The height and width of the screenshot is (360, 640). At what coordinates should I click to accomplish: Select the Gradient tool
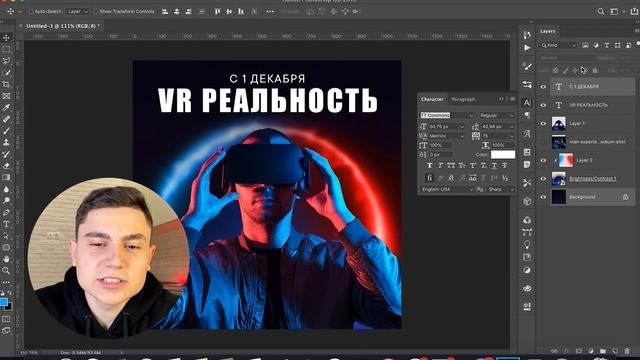[6, 178]
